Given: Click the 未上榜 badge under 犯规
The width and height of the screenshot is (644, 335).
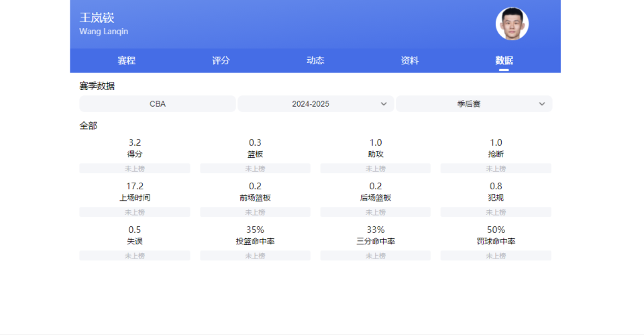Looking at the screenshot, I should click(496, 212).
